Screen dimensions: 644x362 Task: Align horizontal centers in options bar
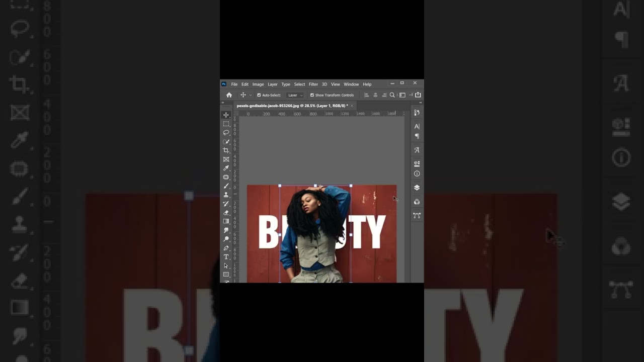click(x=375, y=95)
